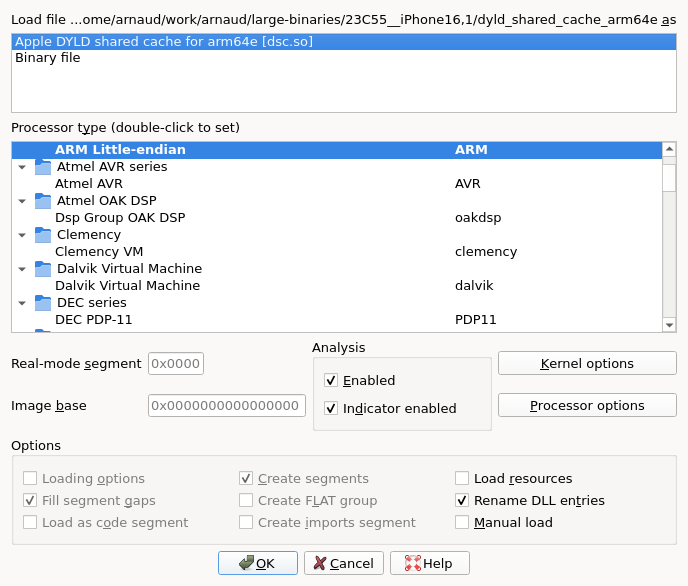Collapse the DEC series tree node
688x586 pixels.
22,303
